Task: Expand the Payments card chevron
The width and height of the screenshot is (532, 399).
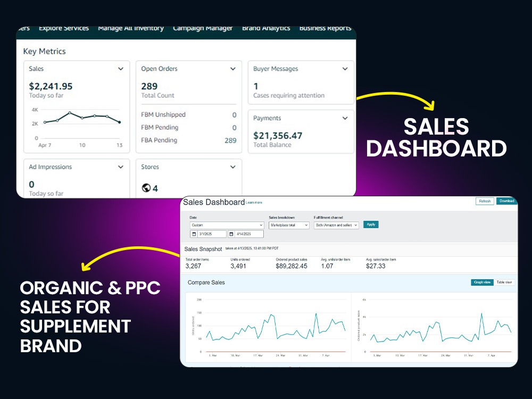Action: click(345, 119)
